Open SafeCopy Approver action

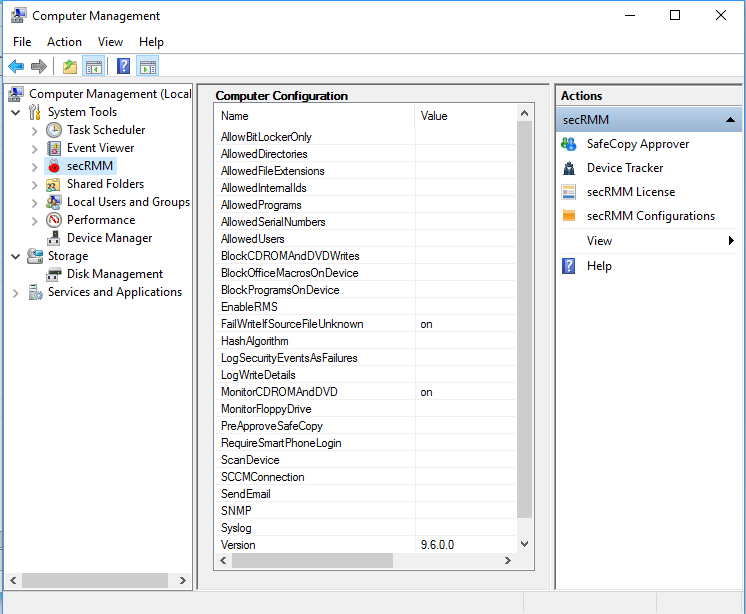[638, 144]
